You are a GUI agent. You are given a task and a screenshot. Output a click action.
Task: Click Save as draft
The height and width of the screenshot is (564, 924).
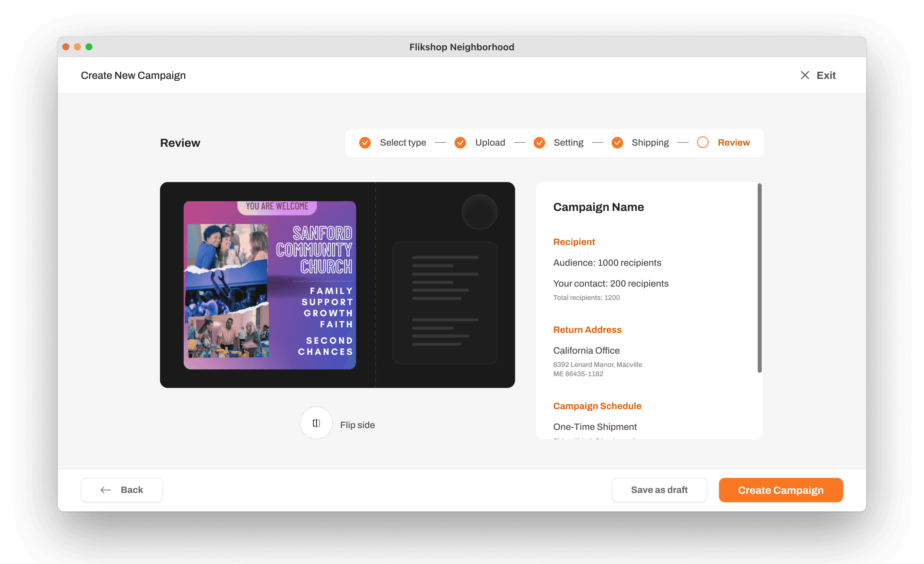coord(659,490)
